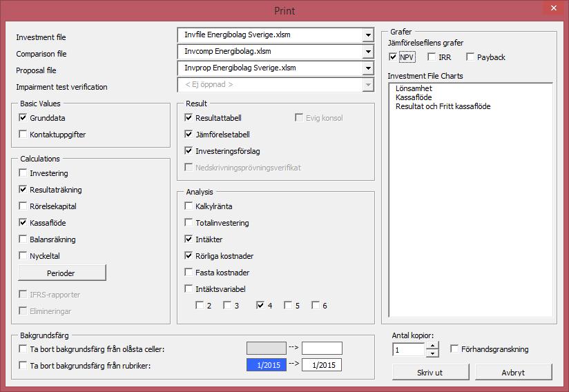This screenshot has width=569, height=392.
Task: Uncheck the Jämförelsetabell checkbox
Action: [x=189, y=134]
